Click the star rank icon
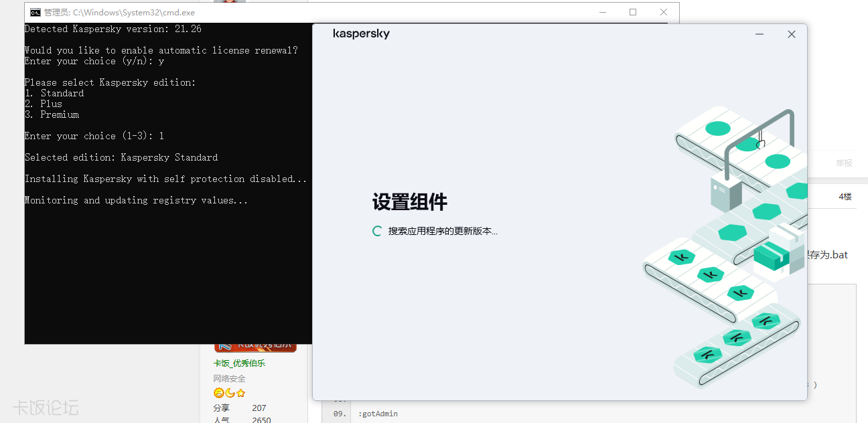 pos(240,393)
